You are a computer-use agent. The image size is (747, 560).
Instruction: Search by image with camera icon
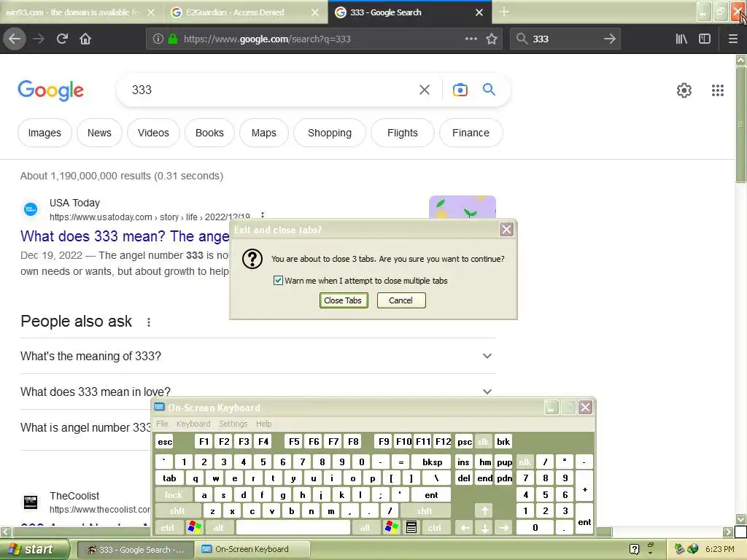coord(460,90)
